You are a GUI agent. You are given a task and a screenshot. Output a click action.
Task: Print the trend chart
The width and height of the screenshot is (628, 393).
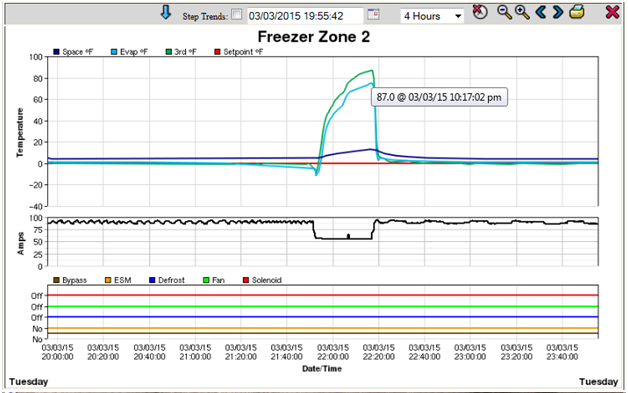(x=577, y=12)
